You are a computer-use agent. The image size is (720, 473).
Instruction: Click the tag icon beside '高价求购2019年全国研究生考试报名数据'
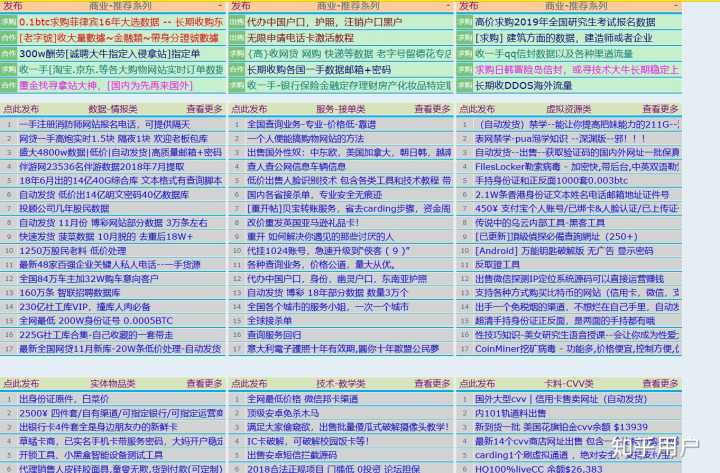(x=465, y=22)
